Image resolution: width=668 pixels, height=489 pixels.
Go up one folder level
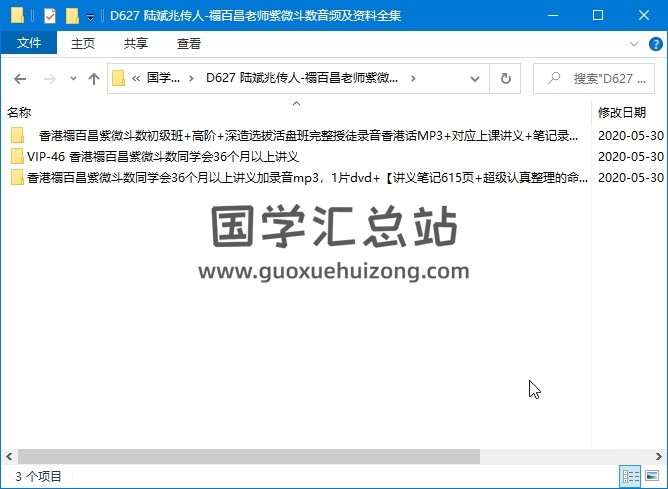click(94, 78)
